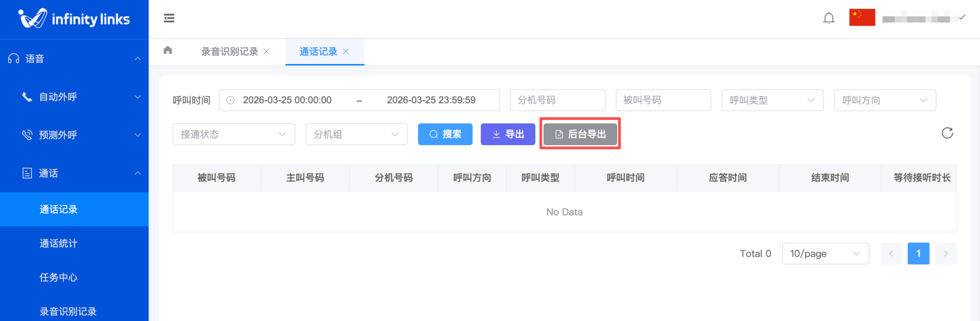Switch to the 录音识别记录 tab

(229, 52)
